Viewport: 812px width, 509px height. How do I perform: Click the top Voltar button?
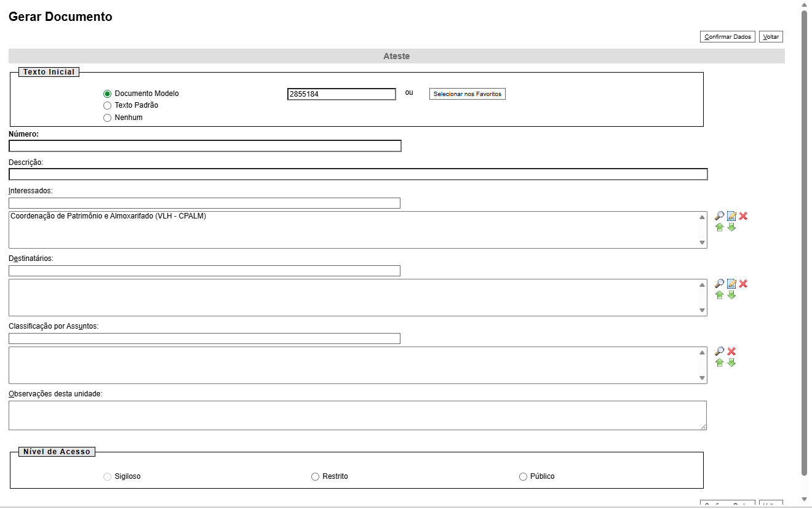point(771,37)
